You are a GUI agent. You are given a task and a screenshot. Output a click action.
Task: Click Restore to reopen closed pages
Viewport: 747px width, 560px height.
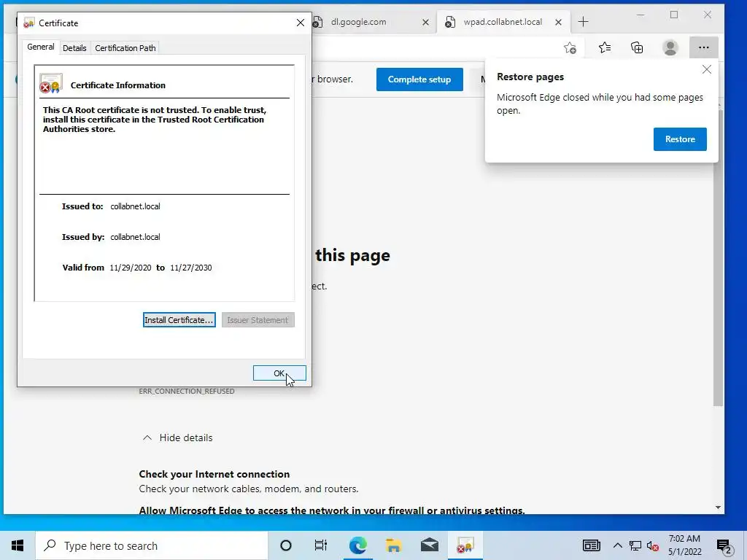[x=680, y=139]
